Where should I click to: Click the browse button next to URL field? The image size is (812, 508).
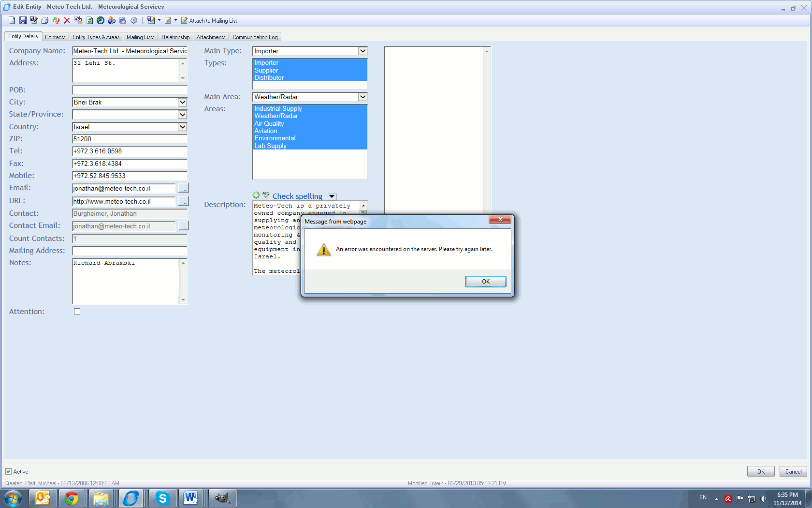184,201
